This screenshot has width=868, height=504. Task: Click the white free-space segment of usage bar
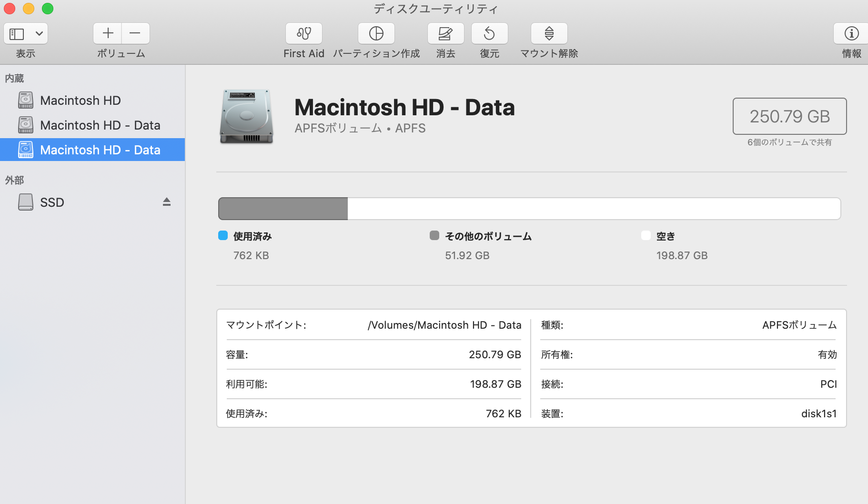(x=594, y=209)
